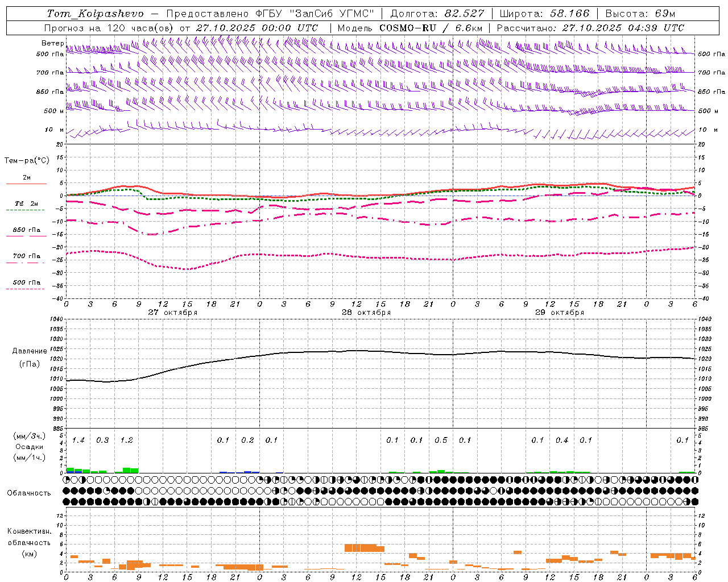Click the 'Широта: 58.166' header field
This screenshot has width=728, height=582.
pyautogui.click(x=545, y=14)
